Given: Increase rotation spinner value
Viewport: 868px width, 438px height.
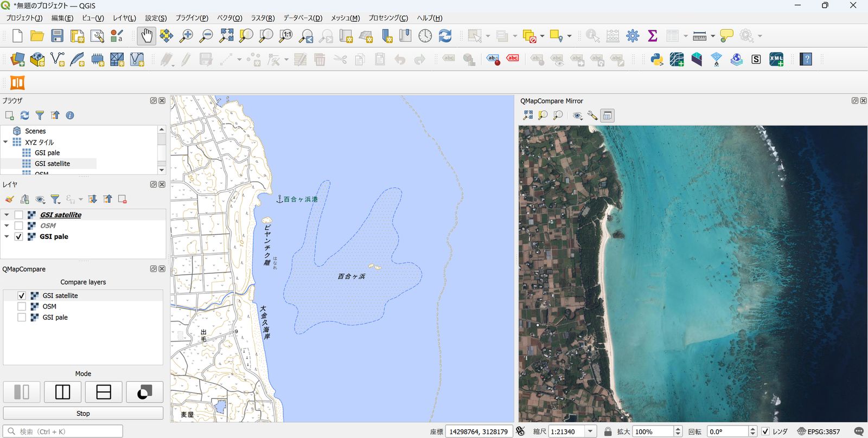Looking at the screenshot, I should click(x=752, y=429).
